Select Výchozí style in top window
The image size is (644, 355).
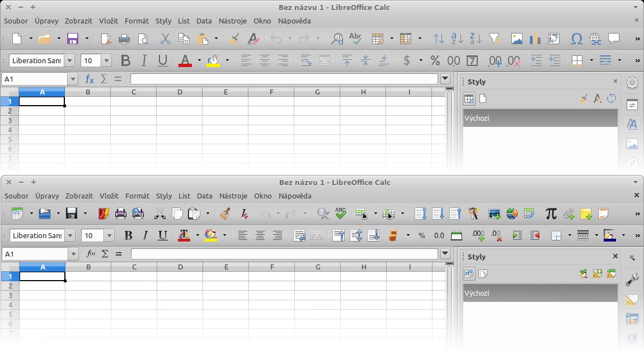pos(540,118)
